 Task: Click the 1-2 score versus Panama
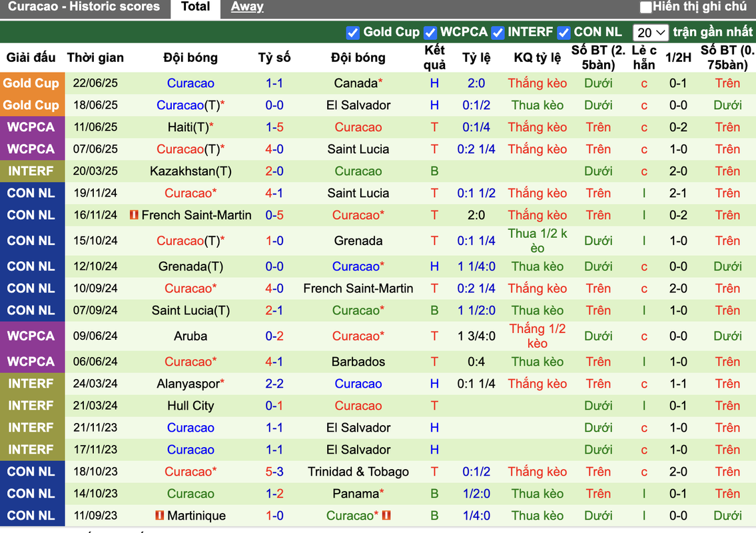[x=274, y=494]
